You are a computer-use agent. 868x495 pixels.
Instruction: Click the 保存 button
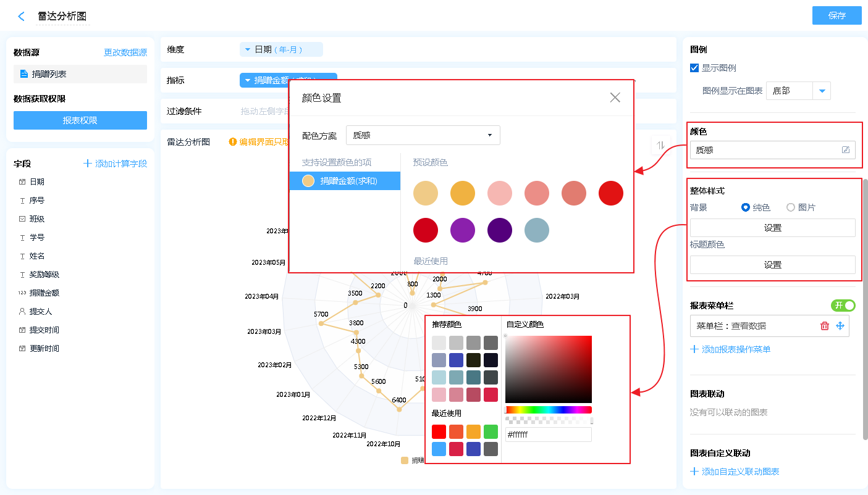coord(836,15)
